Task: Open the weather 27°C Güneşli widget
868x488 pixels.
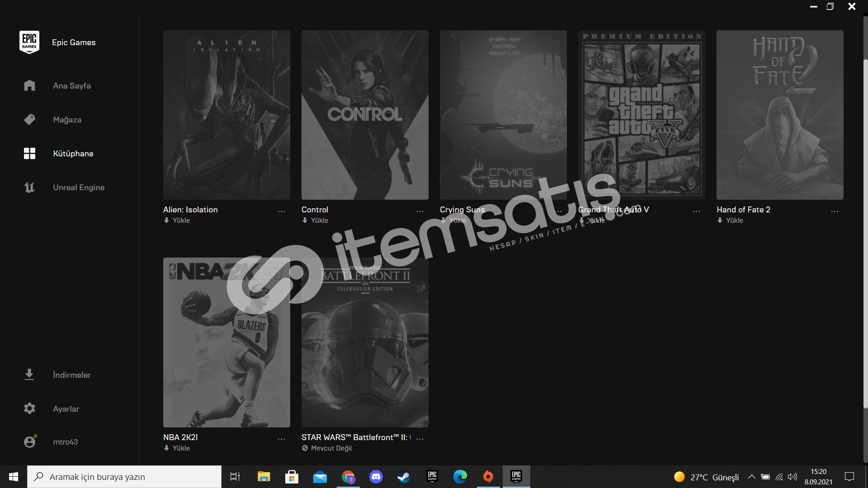Action: (707, 477)
